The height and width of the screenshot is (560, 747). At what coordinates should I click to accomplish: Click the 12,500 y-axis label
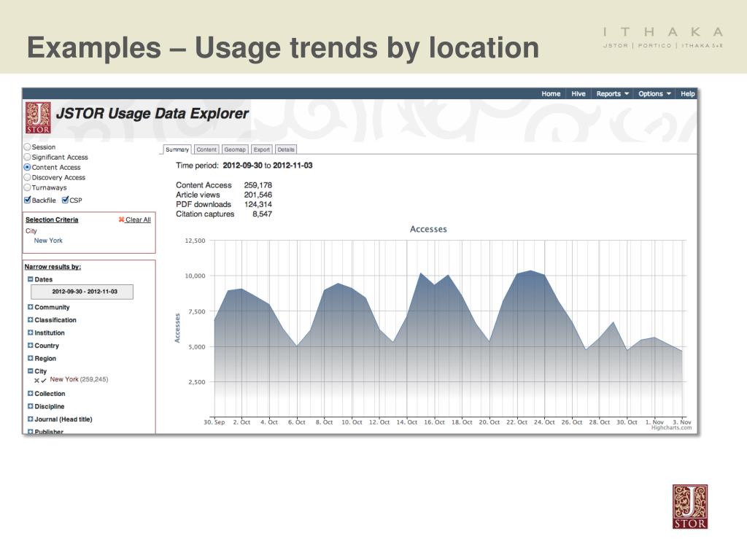point(195,241)
